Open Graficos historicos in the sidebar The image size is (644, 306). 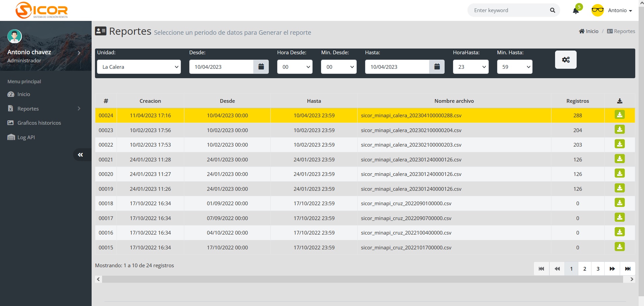[x=39, y=123]
